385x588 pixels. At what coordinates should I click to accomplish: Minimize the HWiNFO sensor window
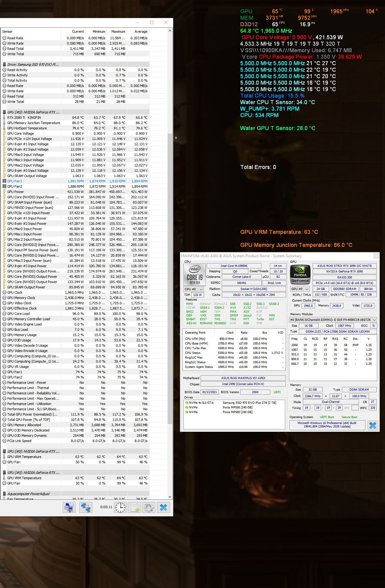138,22
